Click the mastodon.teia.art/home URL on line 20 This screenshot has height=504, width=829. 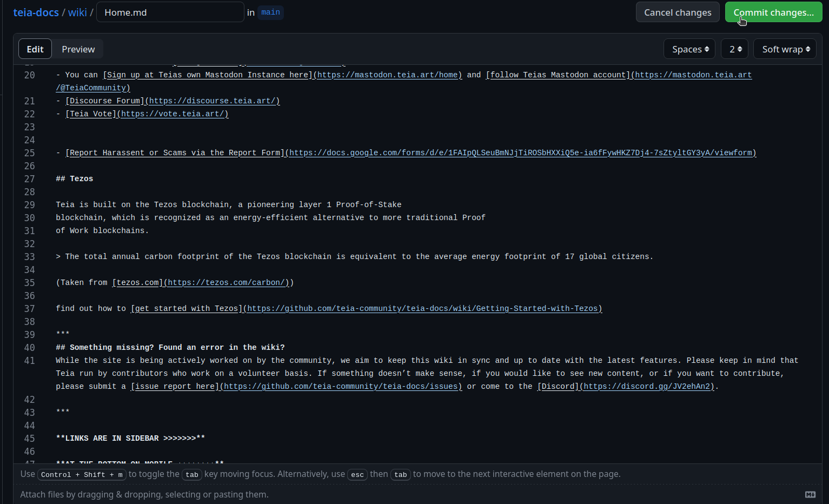388,75
